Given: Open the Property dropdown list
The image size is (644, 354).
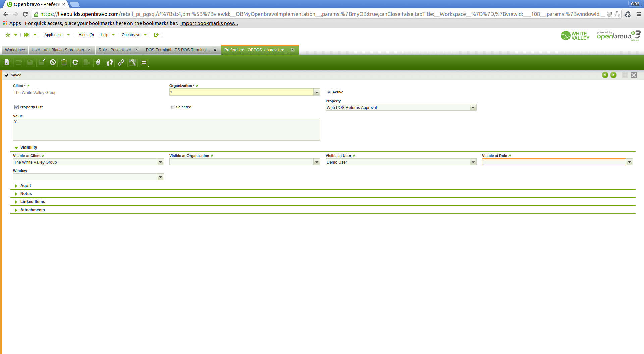Looking at the screenshot, I should point(473,107).
